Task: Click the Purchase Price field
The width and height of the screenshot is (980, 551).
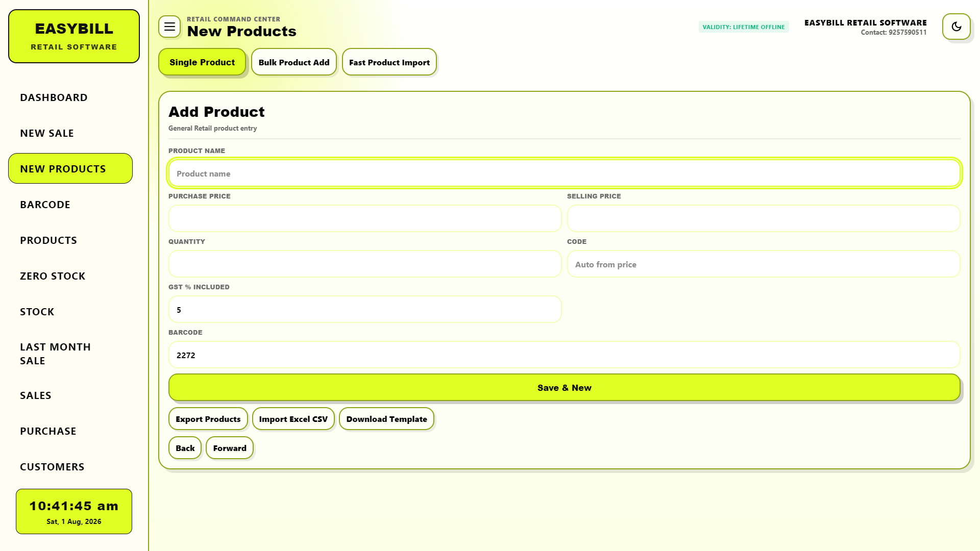Action: click(365, 219)
